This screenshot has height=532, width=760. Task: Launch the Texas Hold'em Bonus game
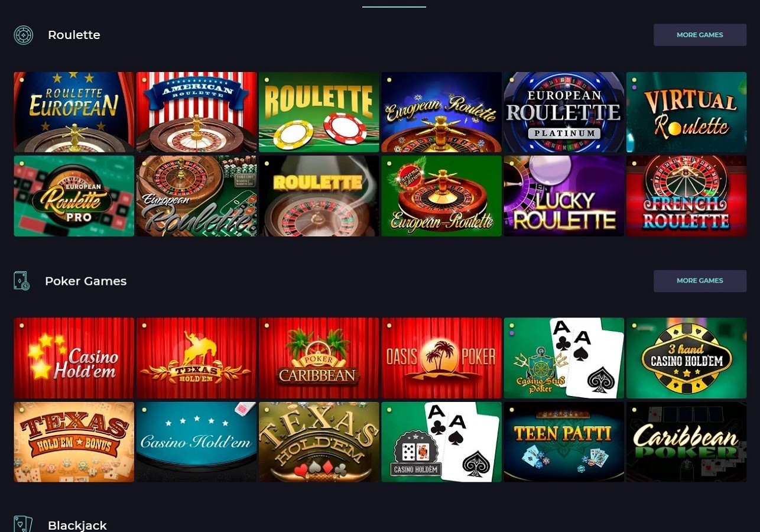[x=74, y=442]
